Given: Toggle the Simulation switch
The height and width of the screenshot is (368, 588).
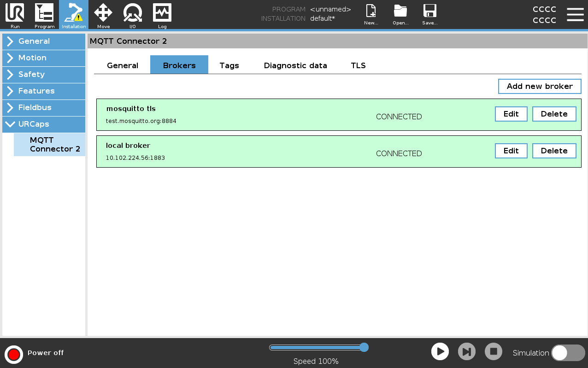Looking at the screenshot, I should [x=568, y=353].
